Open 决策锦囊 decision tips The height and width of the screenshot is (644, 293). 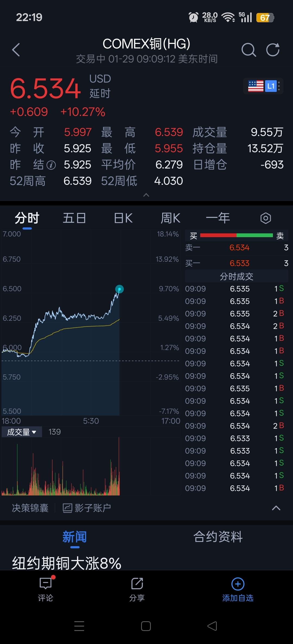pyautogui.click(x=30, y=508)
